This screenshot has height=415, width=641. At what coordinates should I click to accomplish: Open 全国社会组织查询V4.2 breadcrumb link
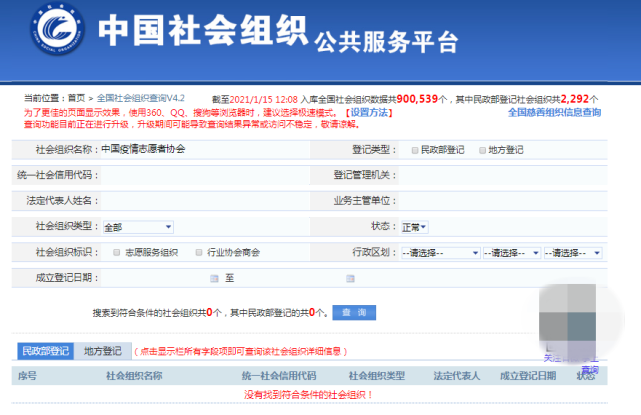click(x=141, y=98)
